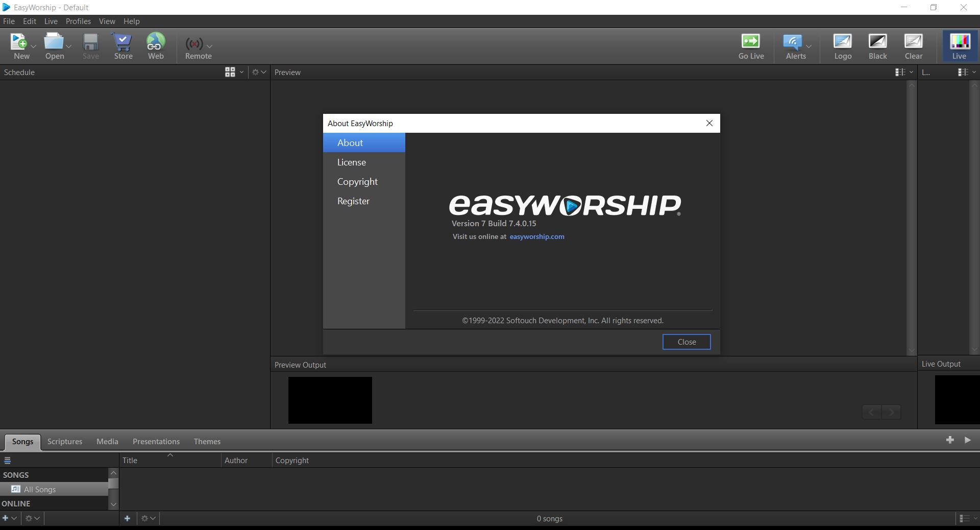Click the library hamburger menu icon
This screenshot has height=530, width=980.
7,461
